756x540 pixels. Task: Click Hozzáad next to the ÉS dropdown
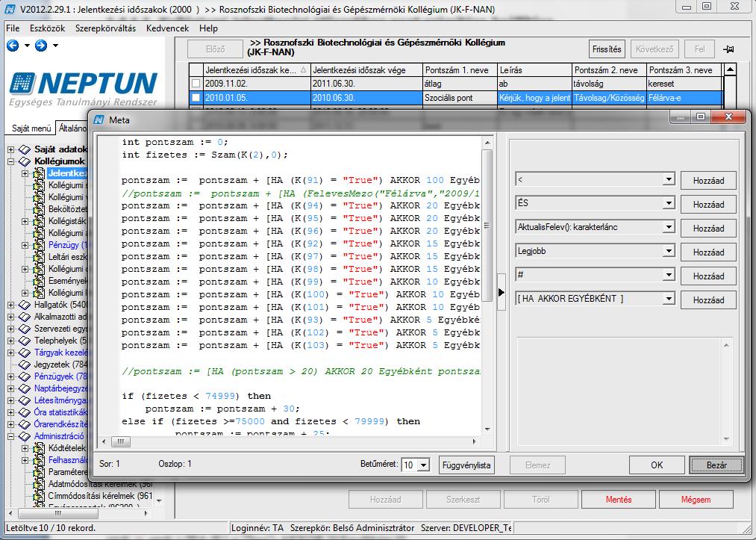tap(708, 205)
